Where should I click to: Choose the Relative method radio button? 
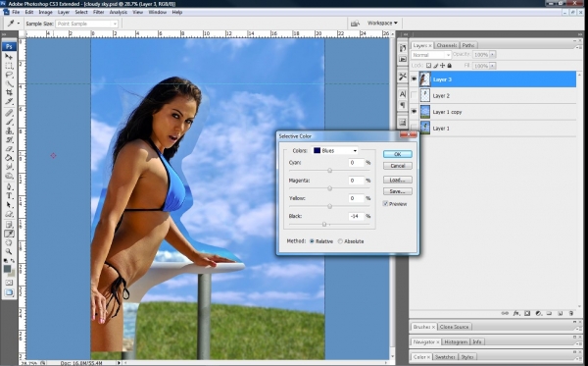[312, 241]
